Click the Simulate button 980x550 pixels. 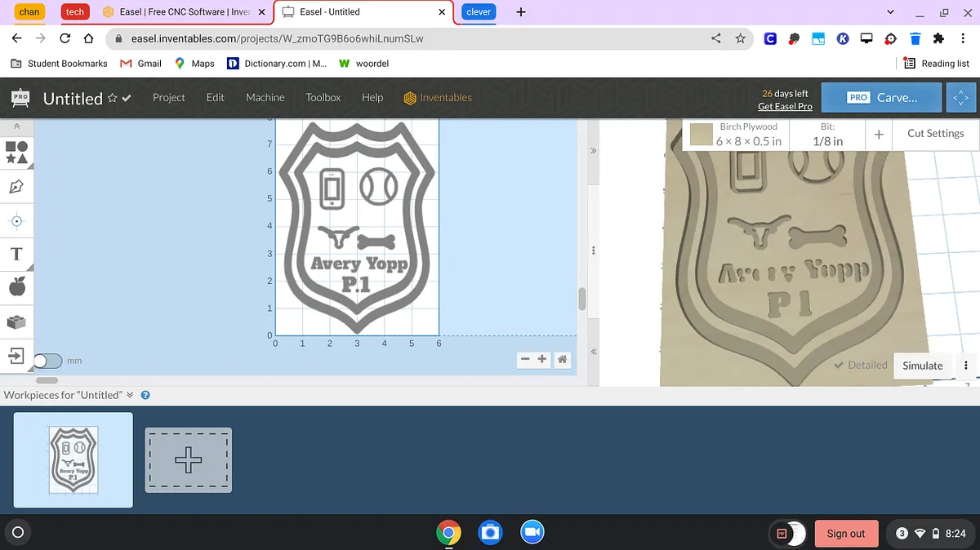tap(922, 366)
